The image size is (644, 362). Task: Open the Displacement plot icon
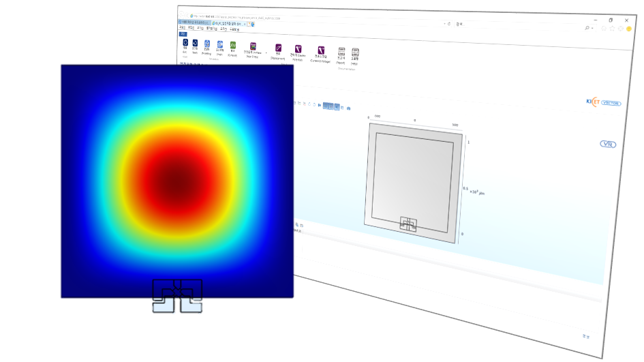278,48
